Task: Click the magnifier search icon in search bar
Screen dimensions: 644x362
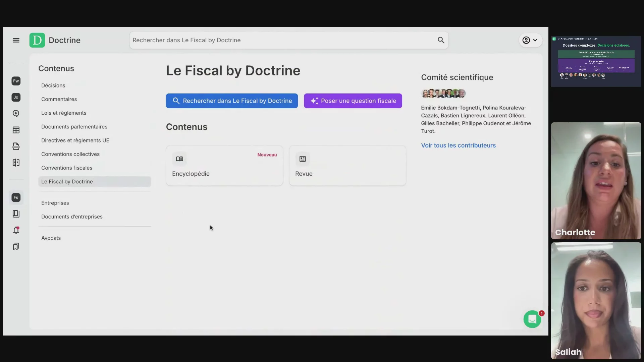Action: [441, 40]
